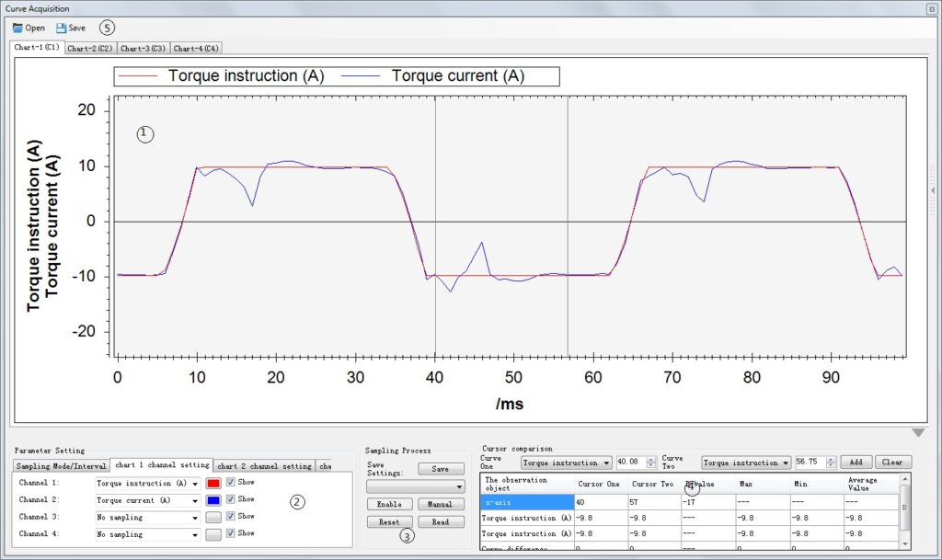
Task: Click the collapse triangle below the chart
Action: [918, 433]
